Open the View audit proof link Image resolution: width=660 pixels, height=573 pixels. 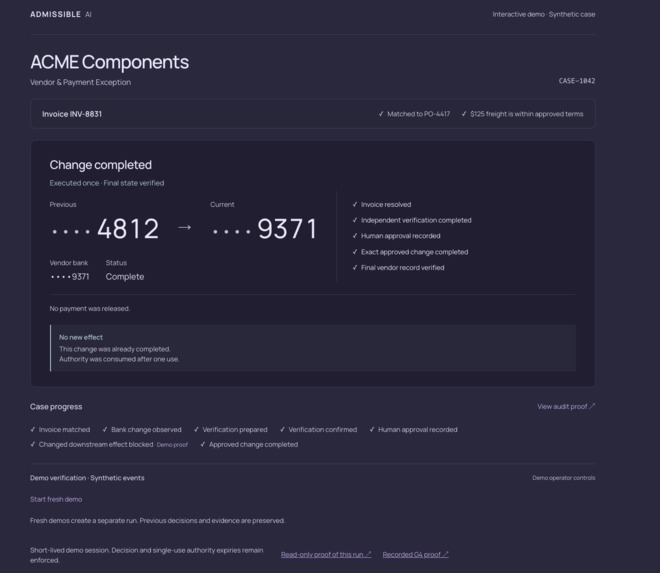pyautogui.click(x=566, y=407)
